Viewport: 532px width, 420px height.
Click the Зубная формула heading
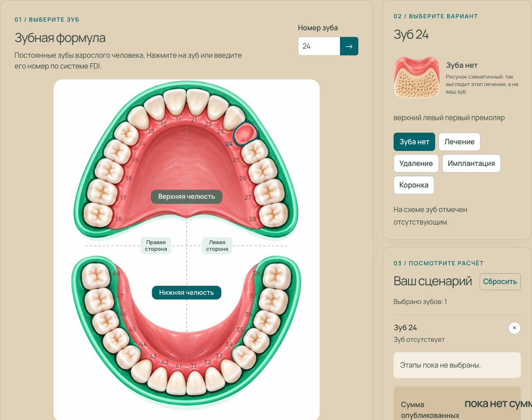[60, 38]
